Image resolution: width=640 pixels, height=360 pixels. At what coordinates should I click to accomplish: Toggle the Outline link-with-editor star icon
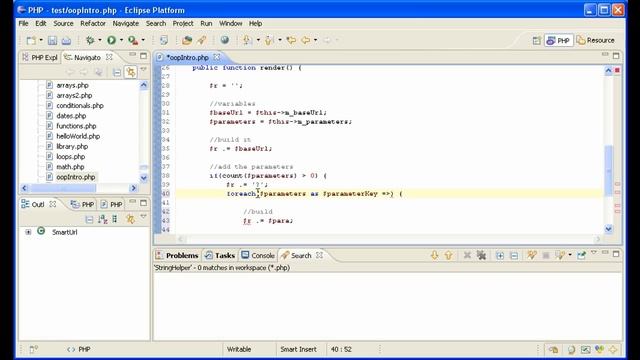(130, 220)
